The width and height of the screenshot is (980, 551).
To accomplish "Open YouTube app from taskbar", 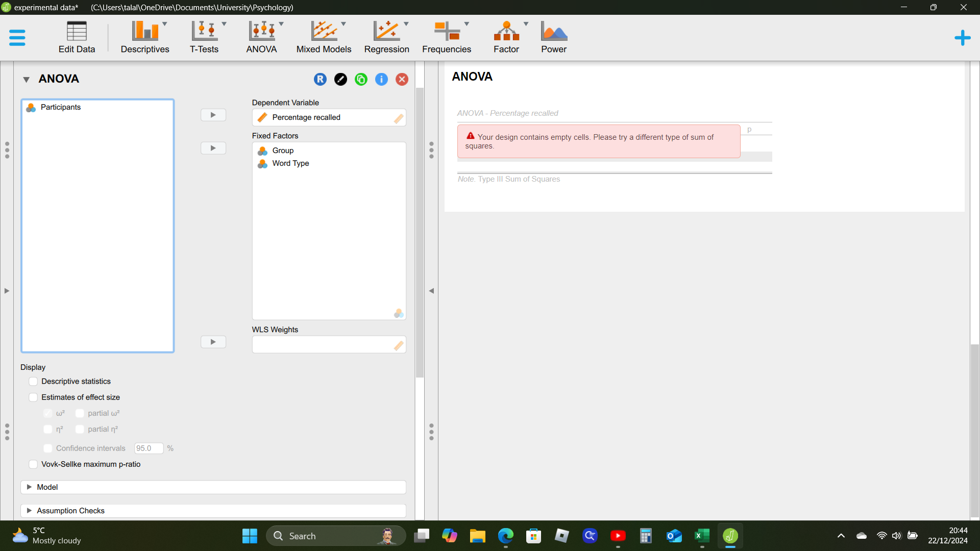I will (618, 536).
